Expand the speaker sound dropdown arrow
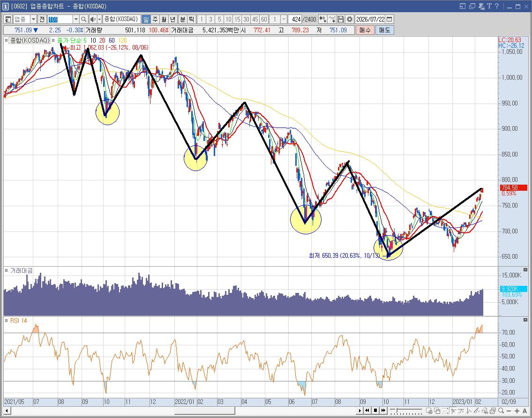The height and width of the screenshot is (418, 532). click(x=100, y=19)
